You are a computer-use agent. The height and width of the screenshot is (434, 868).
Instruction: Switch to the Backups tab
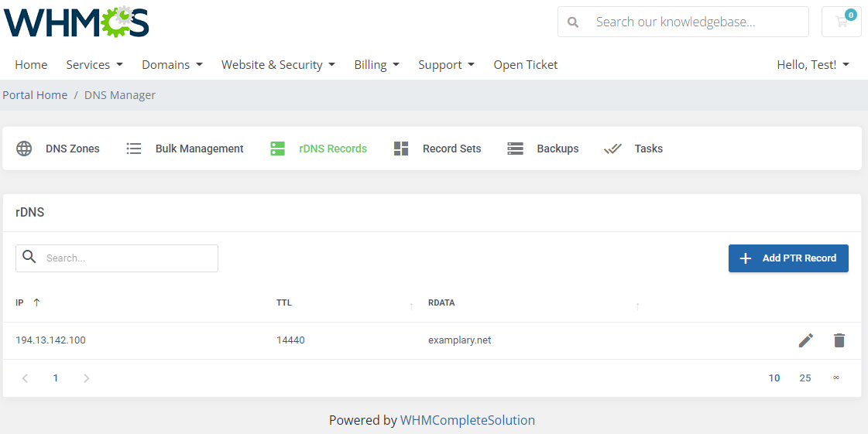click(x=558, y=149)
